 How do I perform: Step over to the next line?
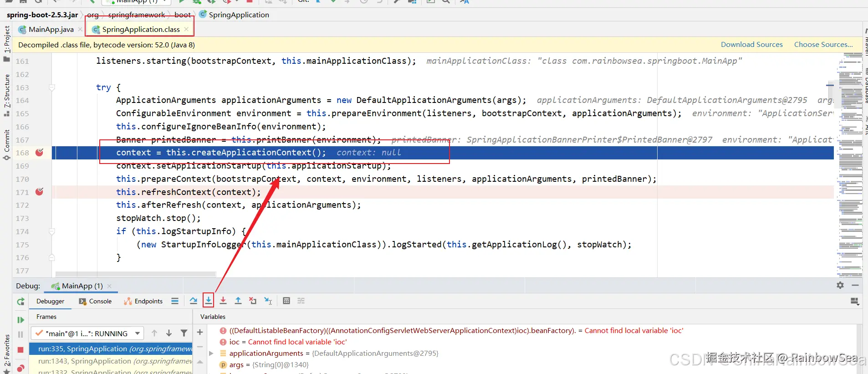coord(194,301)
